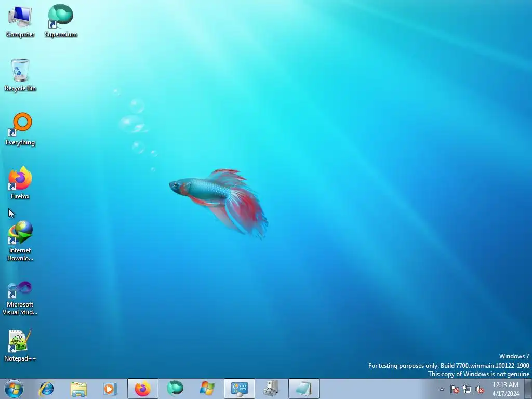Click the computer tools taskbar icon
The width and height of the screenshot is (532, 399).
point(271,389)
